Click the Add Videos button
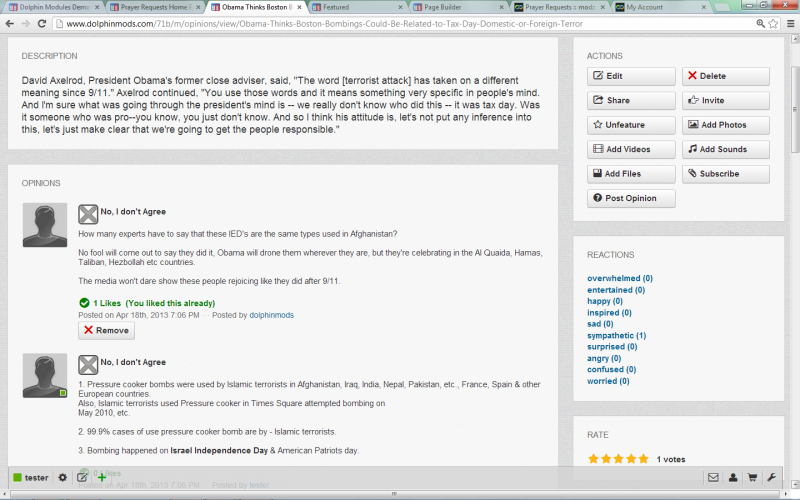The height and width of the screenshot is (500, 800). (631, 149)
